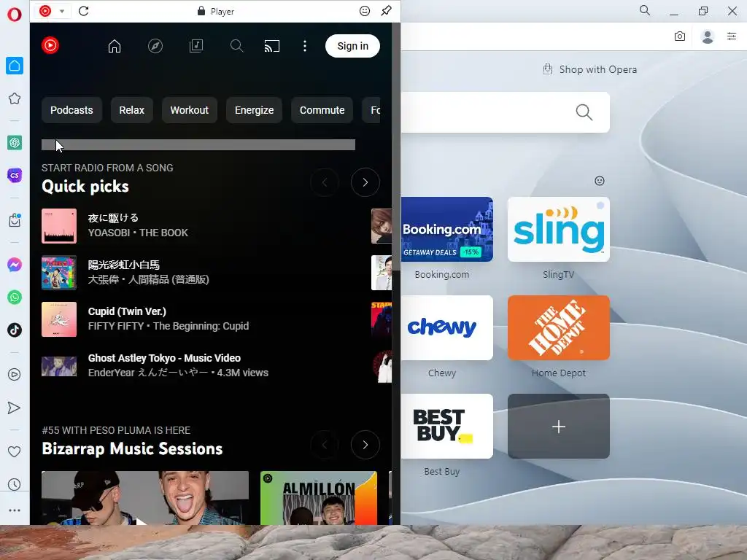Select the Commute chip
This screenshot has height=560, width=747.
[x=322, y=110]
